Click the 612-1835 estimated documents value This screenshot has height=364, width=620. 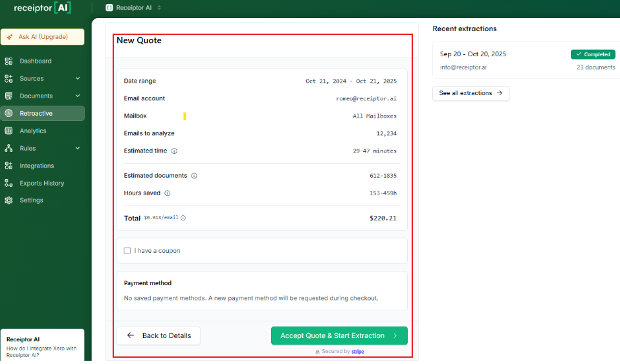382,175
